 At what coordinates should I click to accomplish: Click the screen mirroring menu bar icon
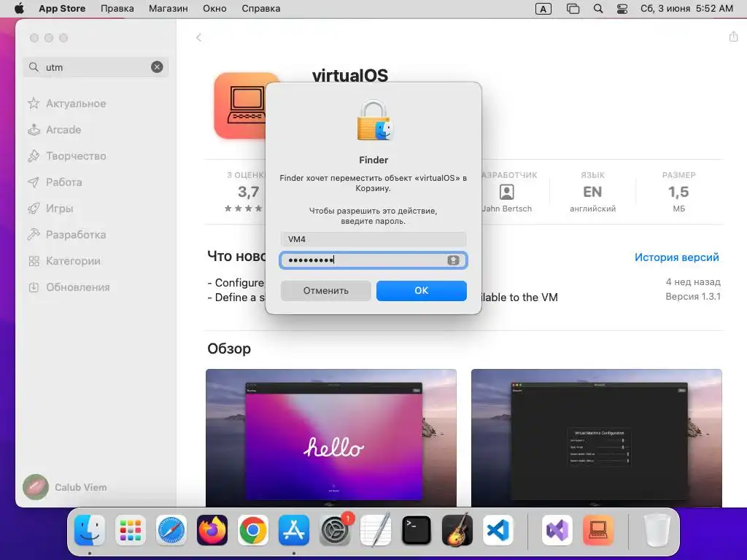tap(573, 9)
